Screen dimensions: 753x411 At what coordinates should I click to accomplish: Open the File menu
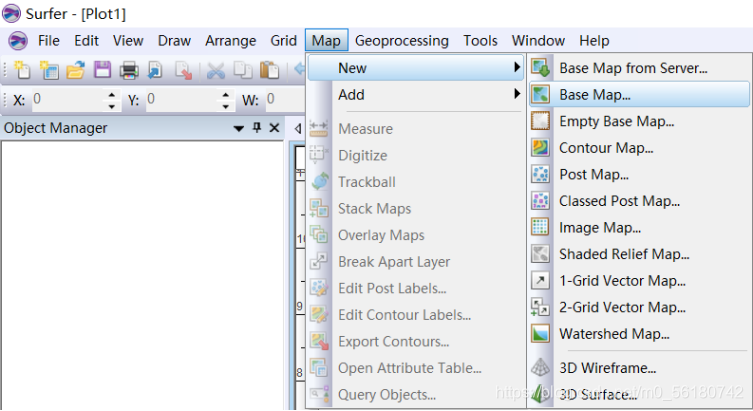[49, 41]
